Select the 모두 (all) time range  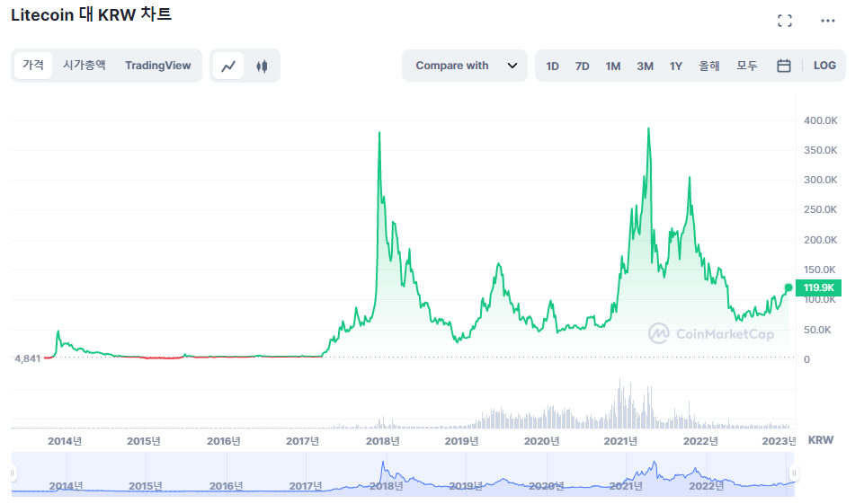(x=747, y=66)
